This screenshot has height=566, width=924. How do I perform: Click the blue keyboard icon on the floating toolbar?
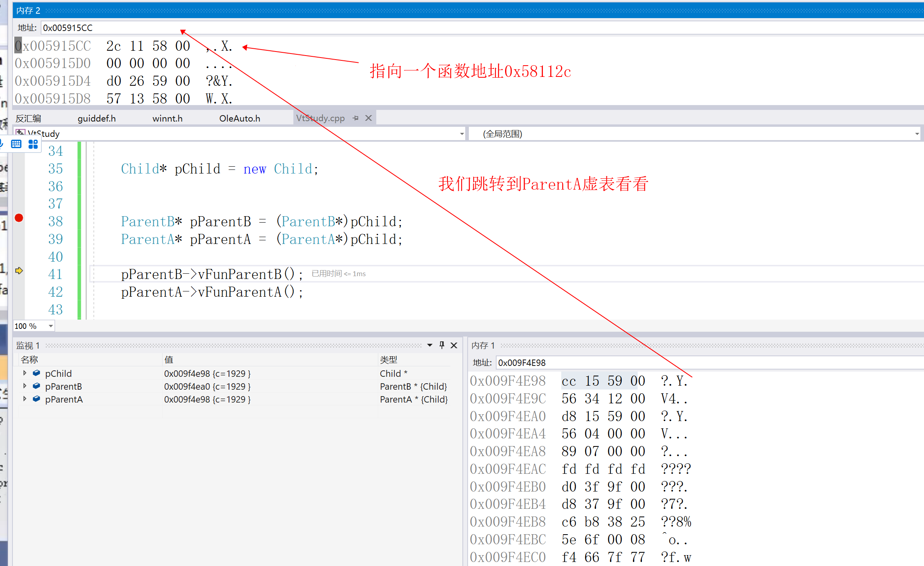(16, 144)
